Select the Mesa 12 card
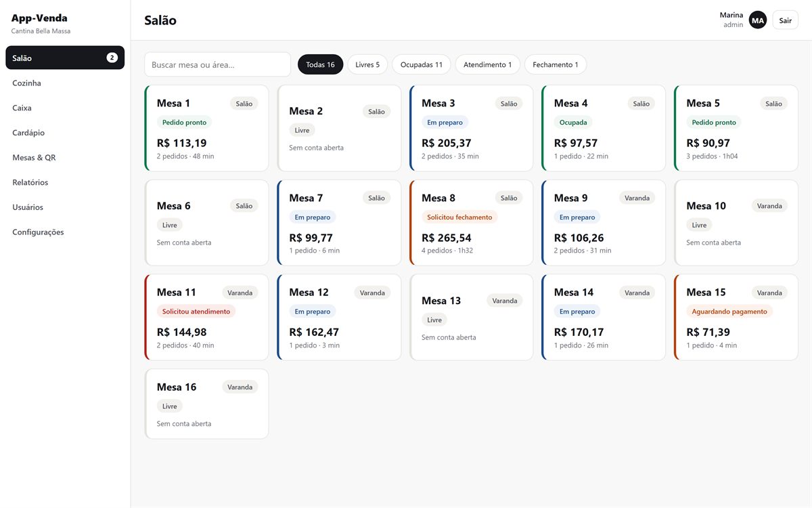 (339, 317)
